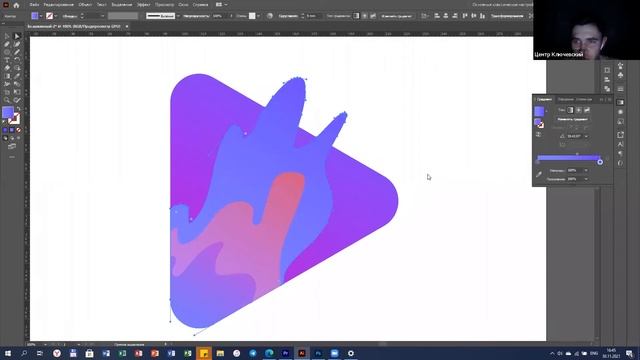Image resolution: width=640 pixels, height=360 pixels.
Task: Pick color with Gradient panel eyedropper
Action: pos(539,175)
